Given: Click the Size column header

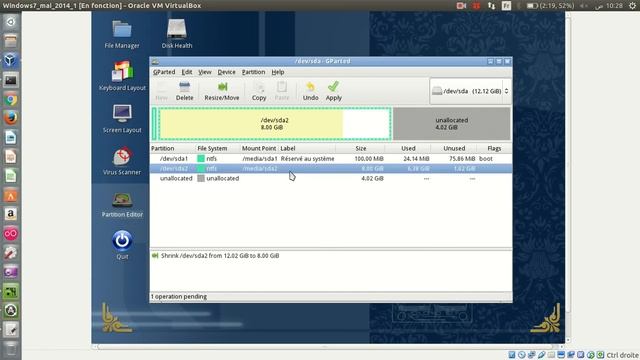Looking at the screenshot, I should (360, 148).
